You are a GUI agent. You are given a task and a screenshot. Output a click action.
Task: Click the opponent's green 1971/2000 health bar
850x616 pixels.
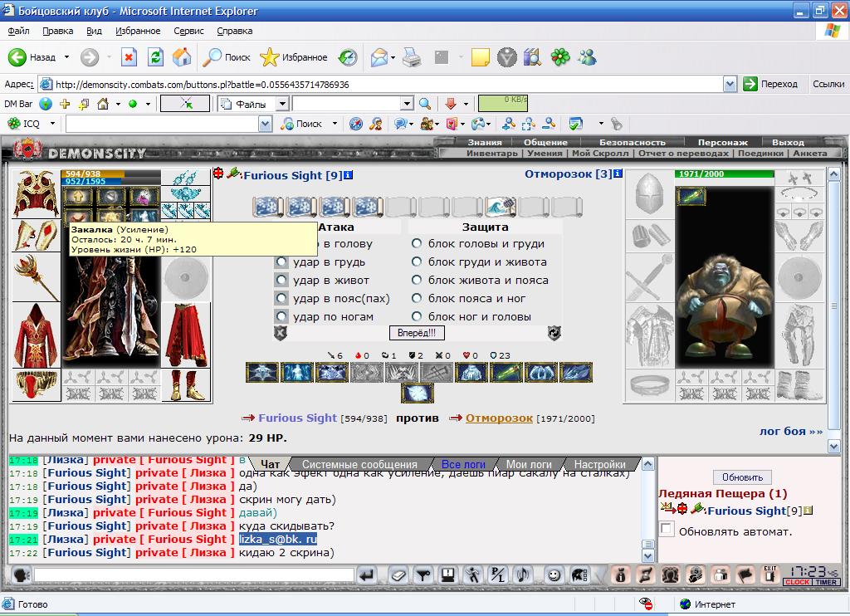click(724, 174)
